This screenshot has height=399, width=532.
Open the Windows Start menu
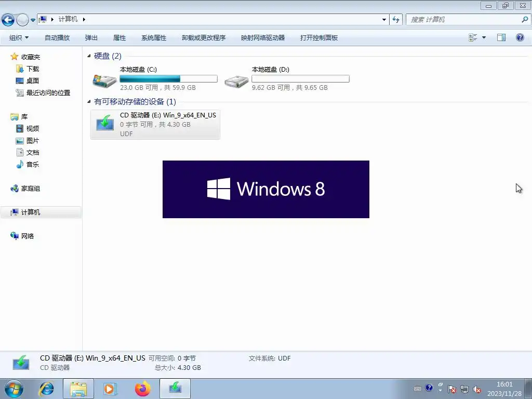click(14, 389)
